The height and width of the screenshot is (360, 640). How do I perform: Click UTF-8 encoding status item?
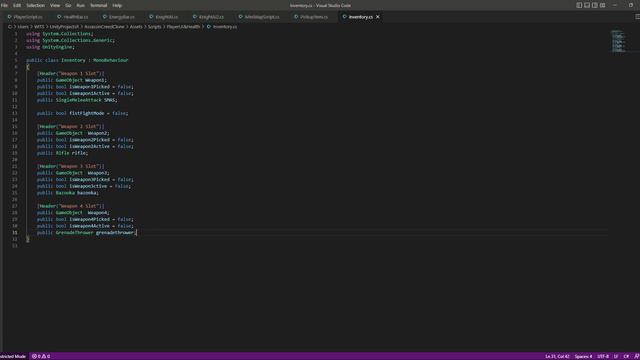tap(603, 356)
